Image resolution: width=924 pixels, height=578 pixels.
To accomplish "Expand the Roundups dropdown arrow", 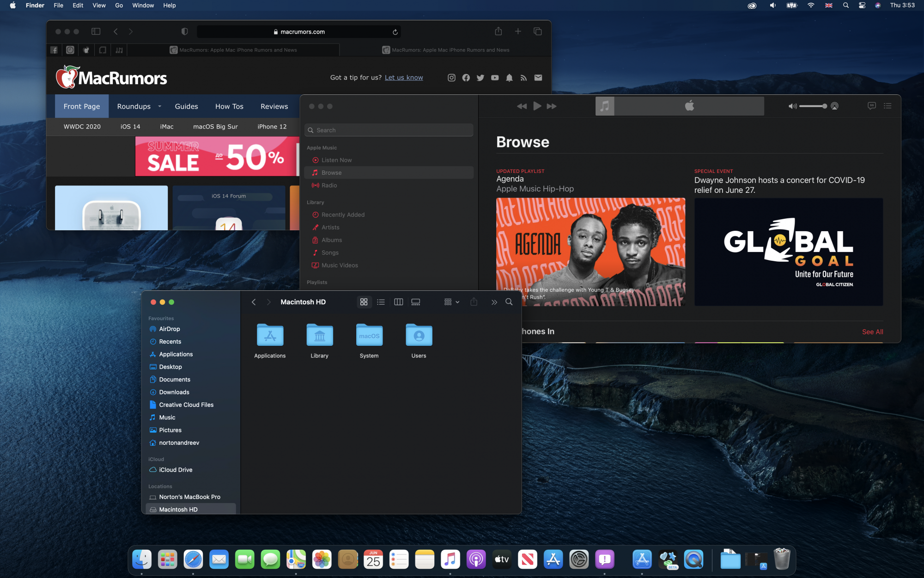I will coord(160,106).
